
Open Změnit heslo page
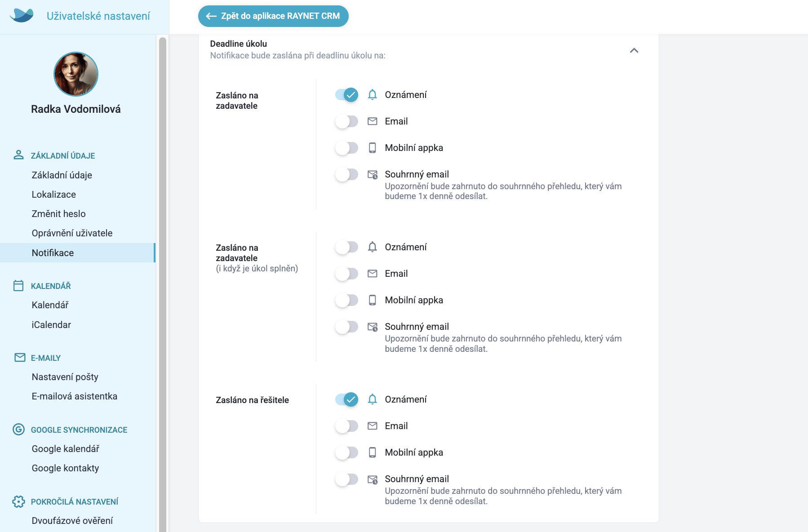(58, 214)
